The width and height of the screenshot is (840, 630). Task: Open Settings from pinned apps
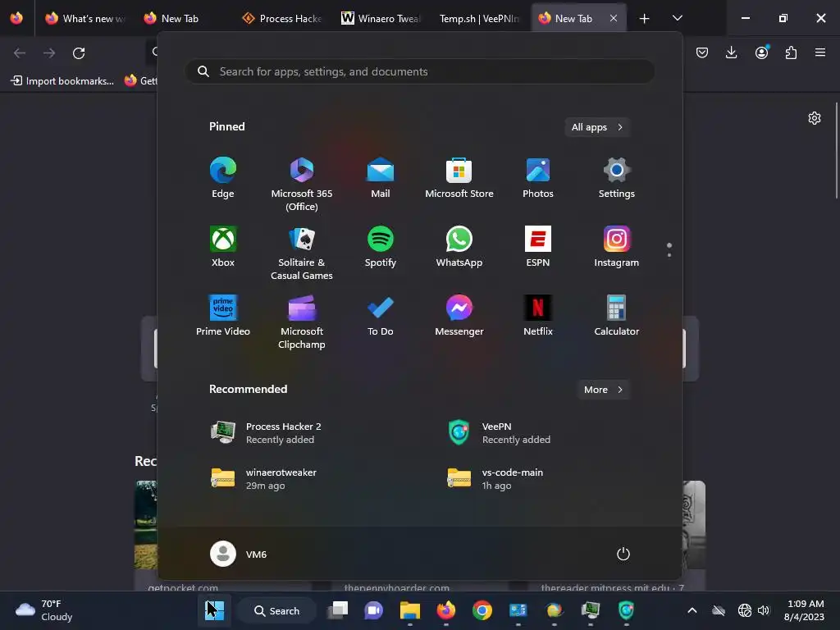617,178
